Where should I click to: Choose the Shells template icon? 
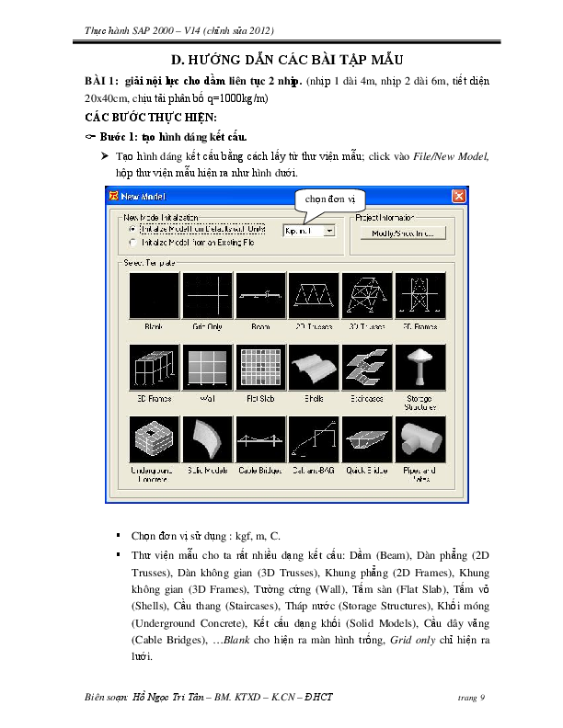(315, 370)
